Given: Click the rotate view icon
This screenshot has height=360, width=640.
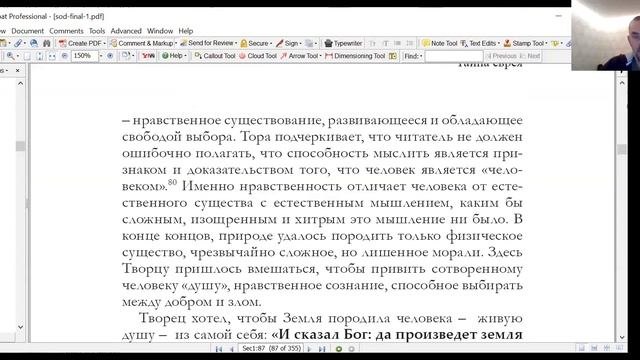Looking at the screenshot, I should click(126, 56).
